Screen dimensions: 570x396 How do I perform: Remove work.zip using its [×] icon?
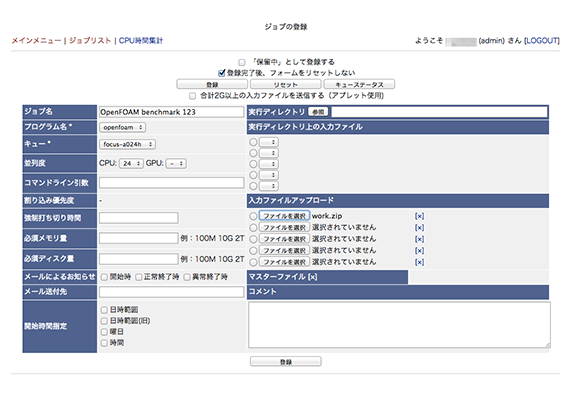point(419,216)
